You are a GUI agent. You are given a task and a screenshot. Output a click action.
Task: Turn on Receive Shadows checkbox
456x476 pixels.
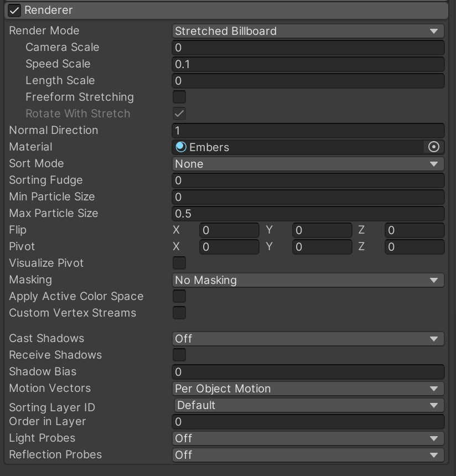click(x=179, y=355)
